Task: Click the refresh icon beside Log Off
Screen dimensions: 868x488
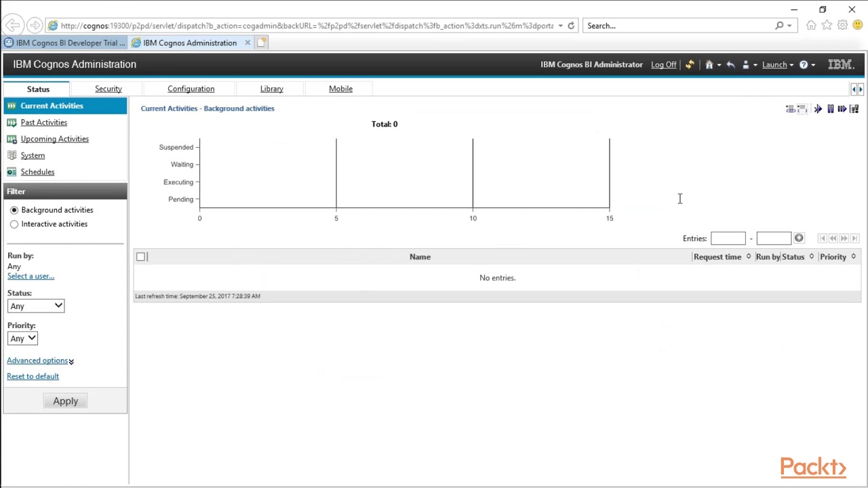Action: (690, 64)
